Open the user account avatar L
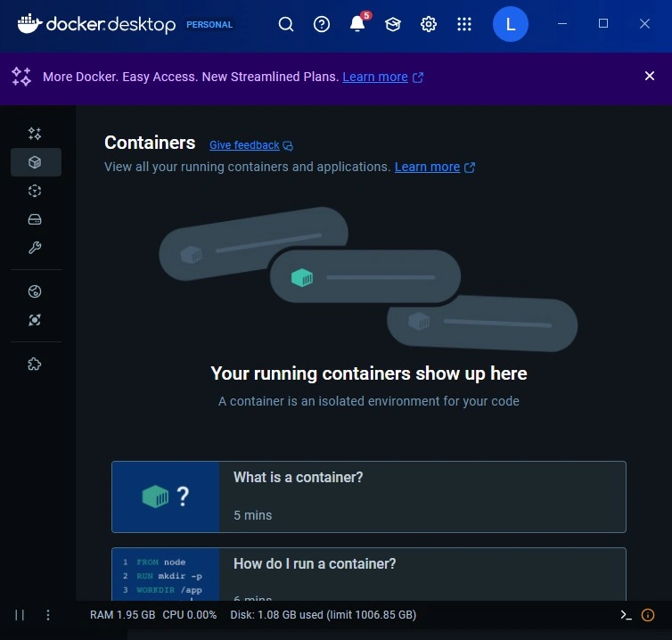Screen dimensions: 672x640 (511, 24)
